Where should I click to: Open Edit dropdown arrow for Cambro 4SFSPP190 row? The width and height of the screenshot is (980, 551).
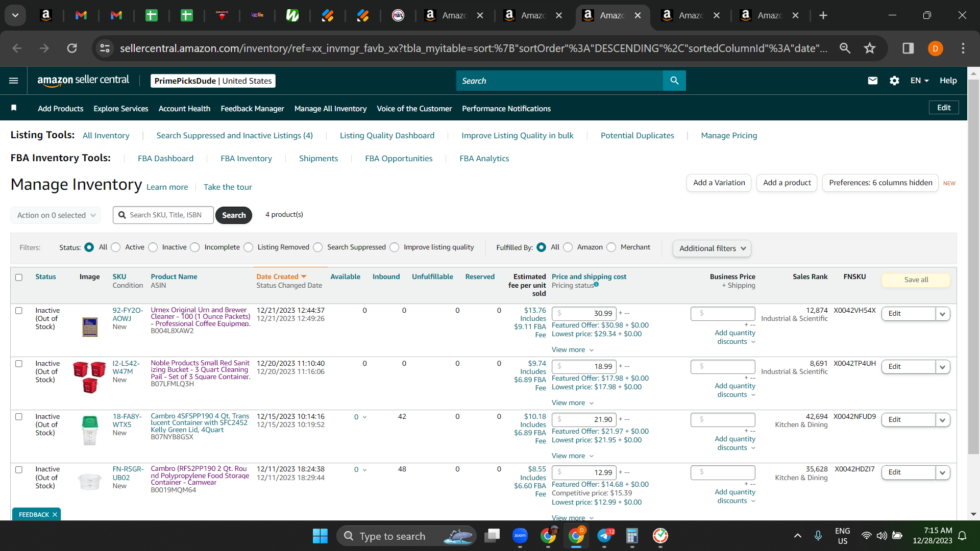[x=942, y=420]
